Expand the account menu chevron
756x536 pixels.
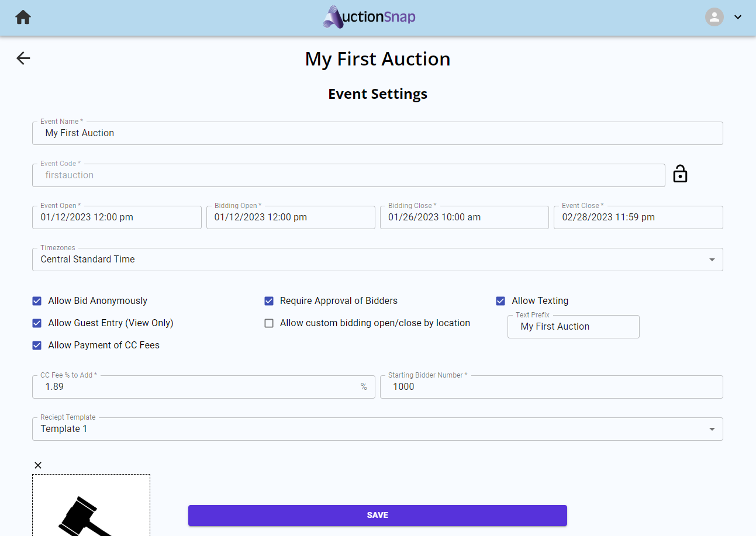[738, 17]
